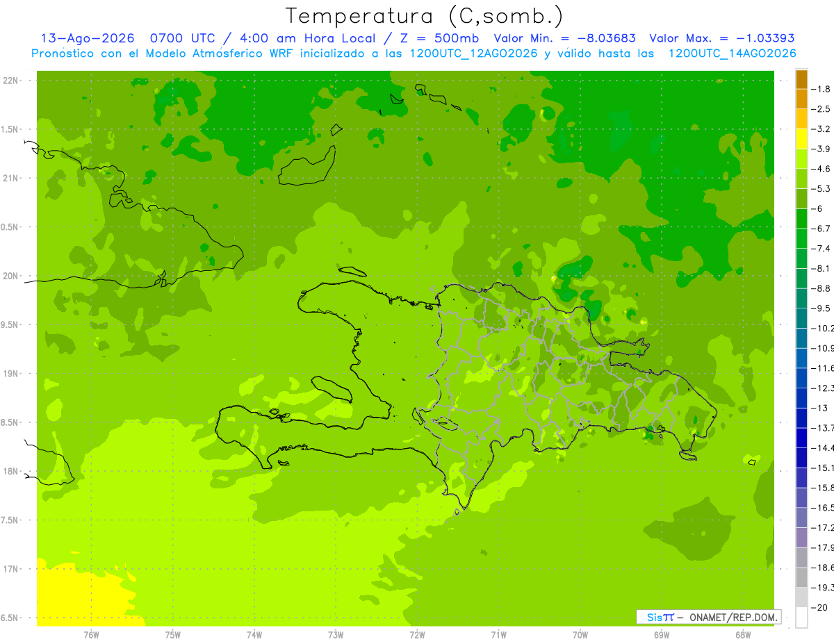This screenshot has height=644, width=834.
Task: Click the '73W' longitude axis label
Action: pyautogui.click(x=336, y=635)
